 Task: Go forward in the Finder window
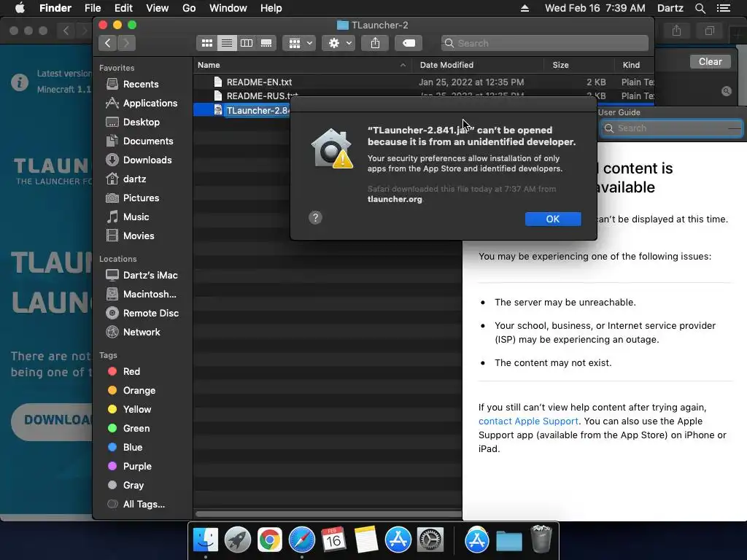point(126,43)
